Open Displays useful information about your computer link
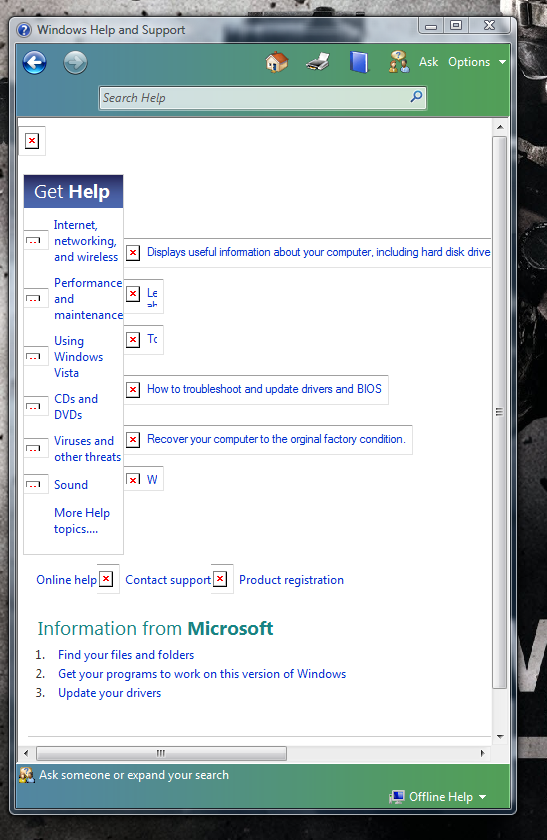Viewport: 547px width, 840px height. (x=318, y=252)
